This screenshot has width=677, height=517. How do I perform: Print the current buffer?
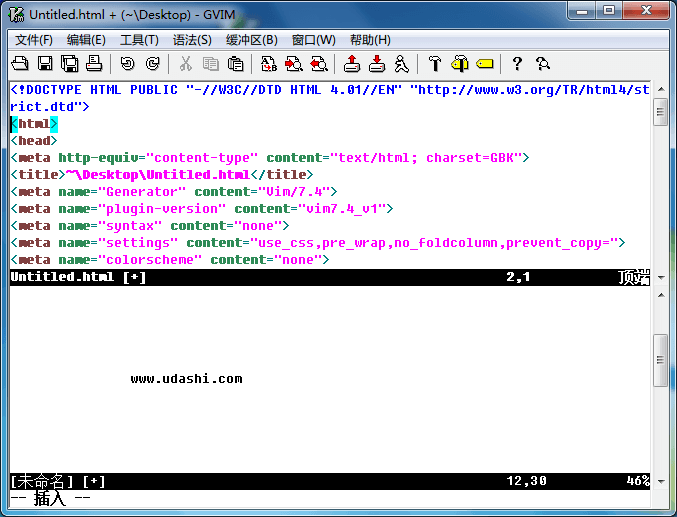(94, 64)
